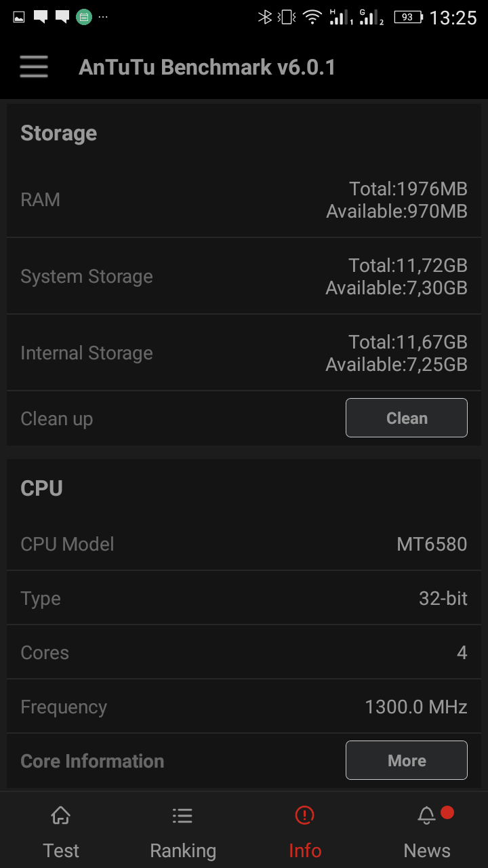Tap the battery indicator icon

point(408,18)
